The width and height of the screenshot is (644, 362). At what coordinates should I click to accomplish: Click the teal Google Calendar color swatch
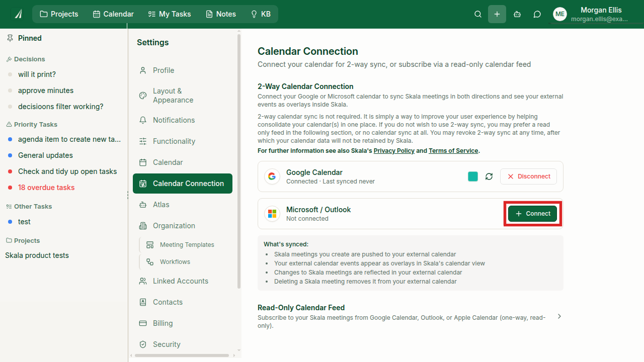(x=473, y=176)
